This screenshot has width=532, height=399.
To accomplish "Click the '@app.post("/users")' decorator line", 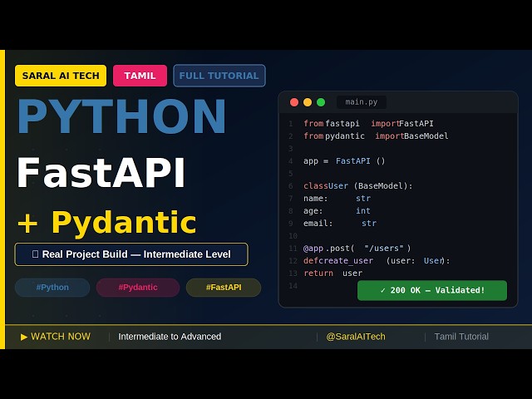I will click(x=357, y=248).
